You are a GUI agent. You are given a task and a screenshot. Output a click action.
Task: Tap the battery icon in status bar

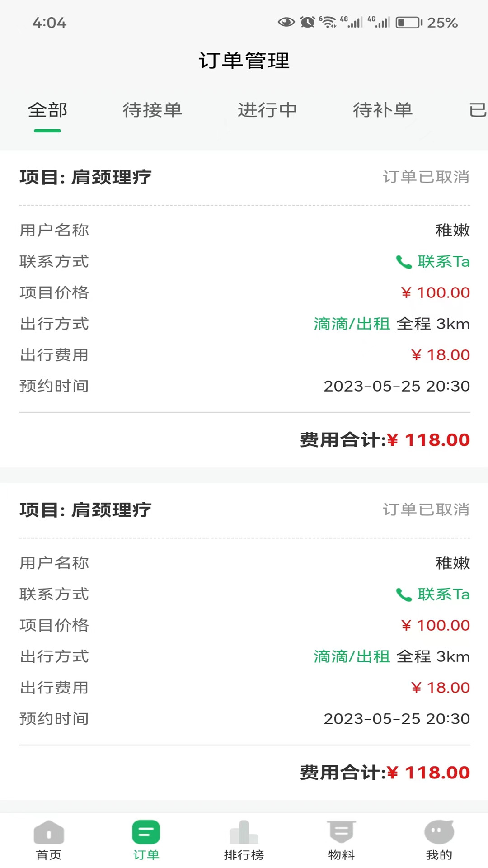click(408, 22)
